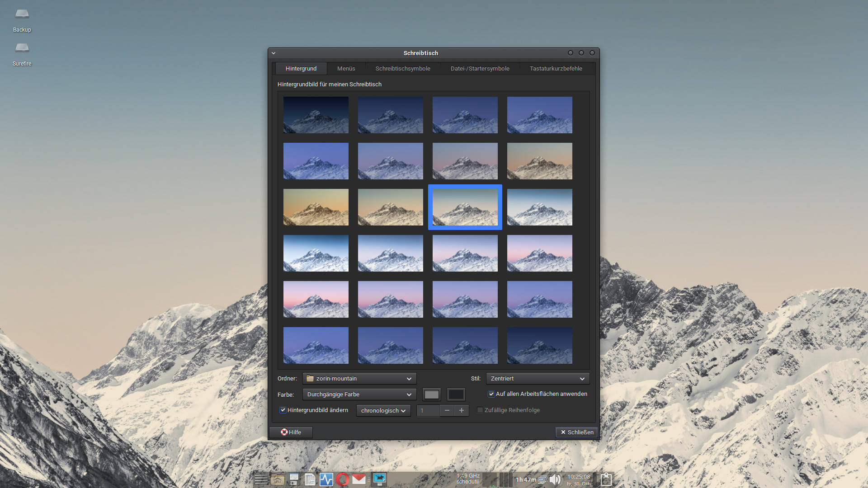Switch to the Hintergrund tab
868x488 pixels.
(301, 69)
